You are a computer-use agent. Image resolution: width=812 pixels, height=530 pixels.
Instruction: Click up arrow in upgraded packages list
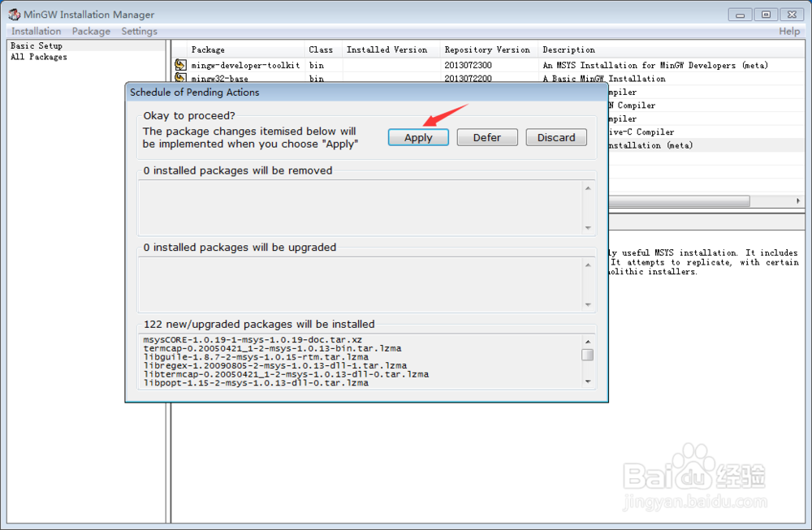(588, 265)
